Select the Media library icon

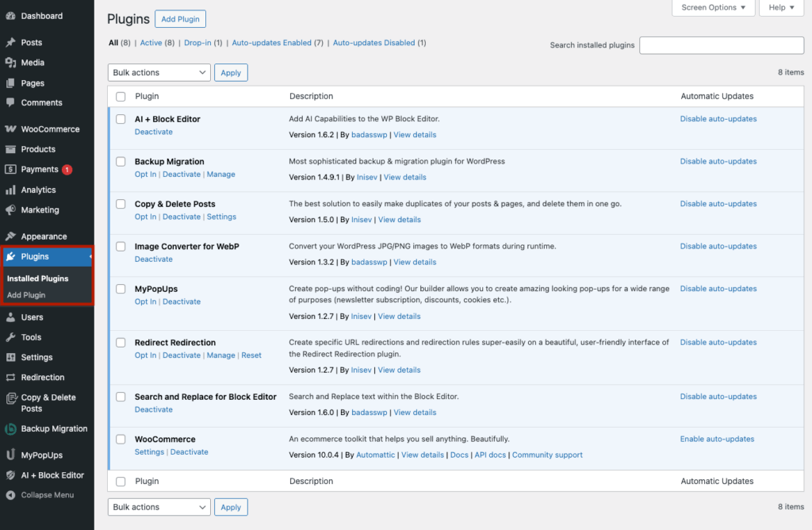[10, 62]
